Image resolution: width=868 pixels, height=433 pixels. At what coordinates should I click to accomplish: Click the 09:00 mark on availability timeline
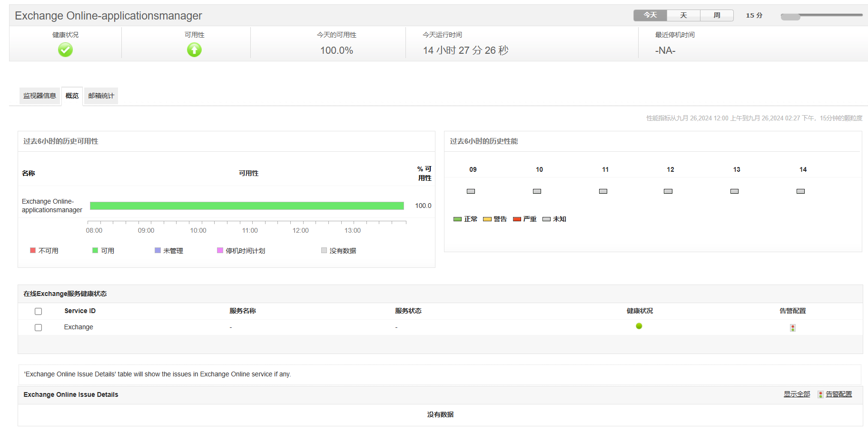146,230
